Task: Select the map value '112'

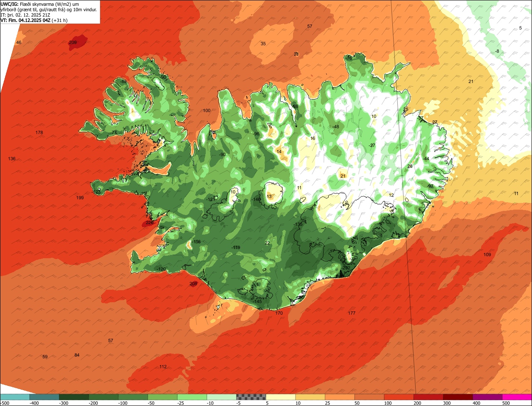Action: click(x=163, y=367)
